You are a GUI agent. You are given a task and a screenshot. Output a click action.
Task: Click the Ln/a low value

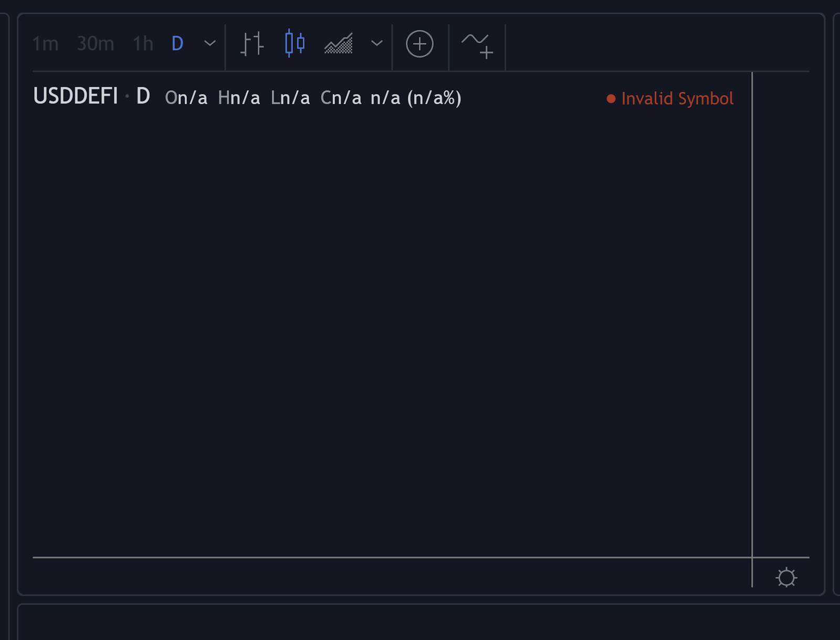coord(290,98)
